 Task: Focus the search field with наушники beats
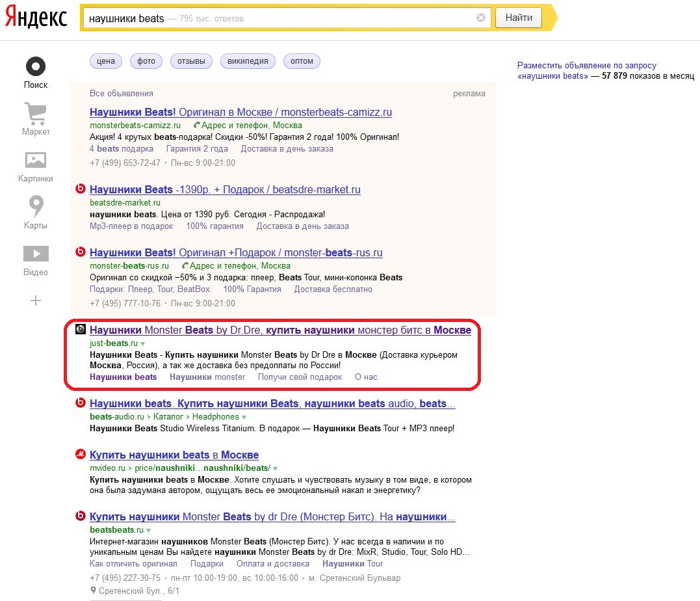[x=287, y=18]
